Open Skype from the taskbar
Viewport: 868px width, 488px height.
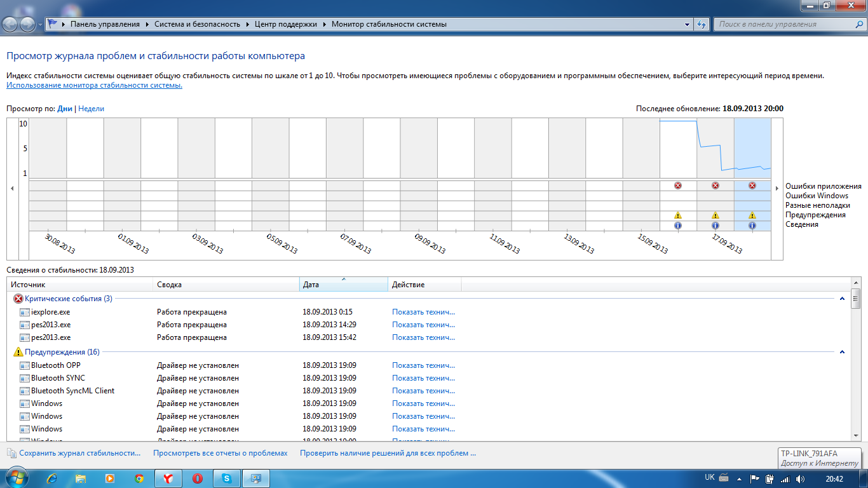[226, 478]
